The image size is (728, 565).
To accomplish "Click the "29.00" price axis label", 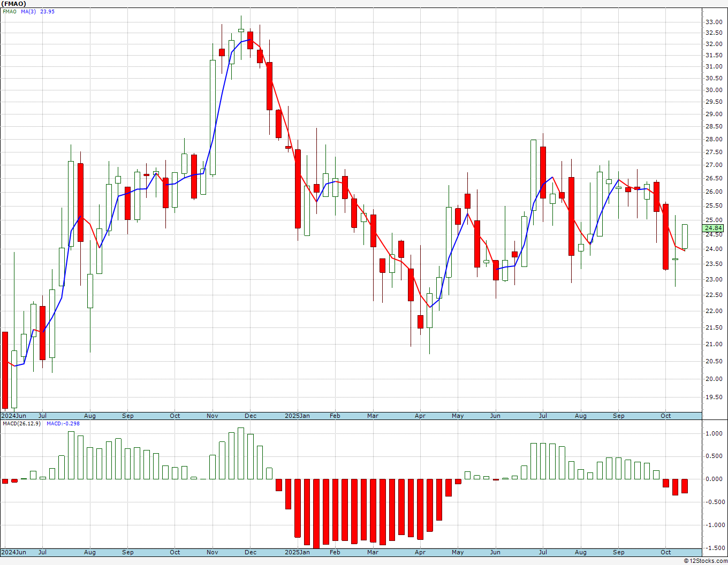I will tap(714, 114).
